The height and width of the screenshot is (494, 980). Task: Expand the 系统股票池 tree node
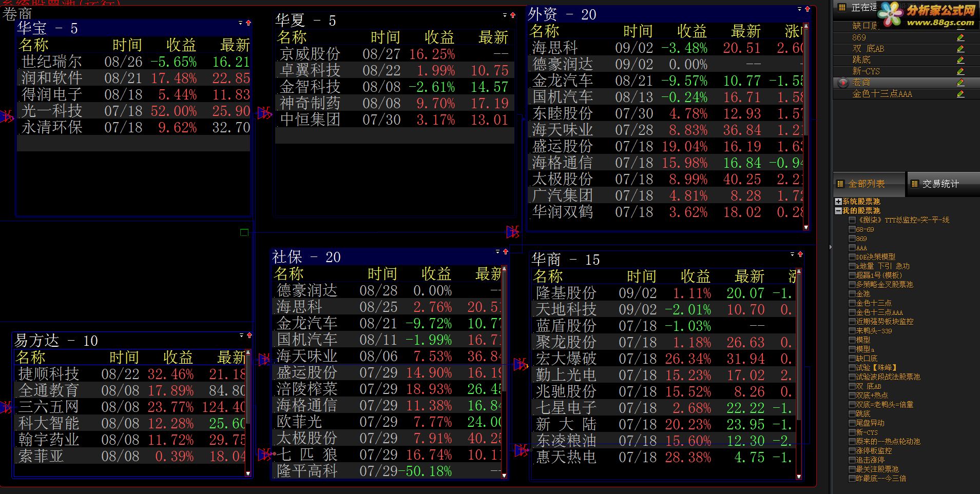pyautogui.click(x=838, y=202)
